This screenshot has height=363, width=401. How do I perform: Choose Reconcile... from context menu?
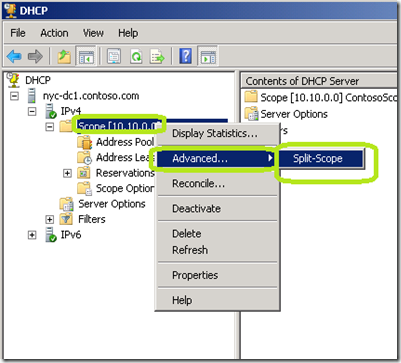(217, 183)
